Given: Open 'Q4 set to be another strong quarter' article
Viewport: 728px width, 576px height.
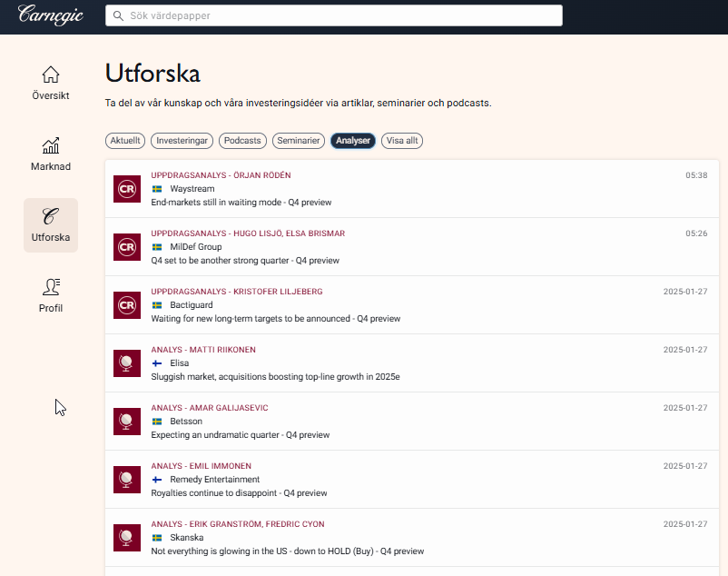Looking at the screenshot, I should 245,261.
